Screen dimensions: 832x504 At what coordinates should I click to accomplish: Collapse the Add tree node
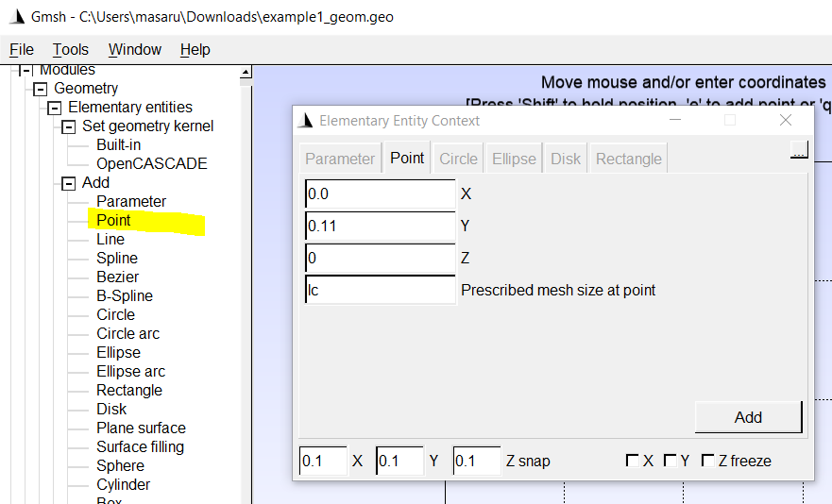click(x=68, y=183)
